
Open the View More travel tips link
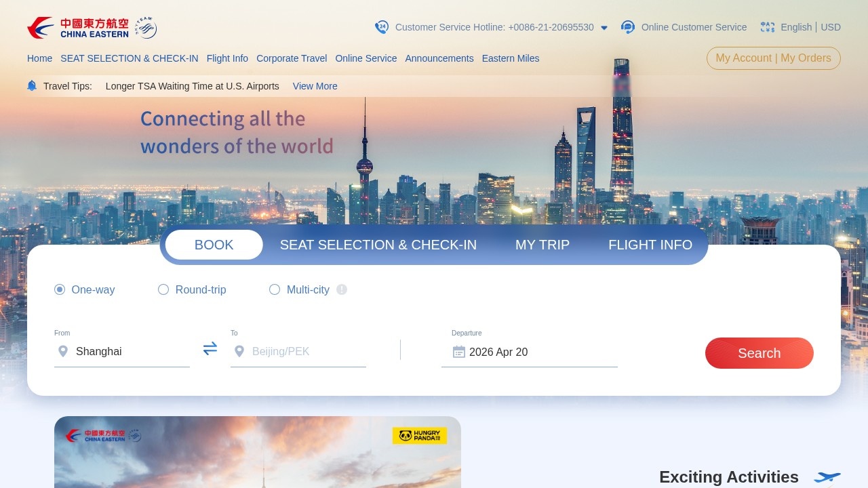tap(315, 86)
